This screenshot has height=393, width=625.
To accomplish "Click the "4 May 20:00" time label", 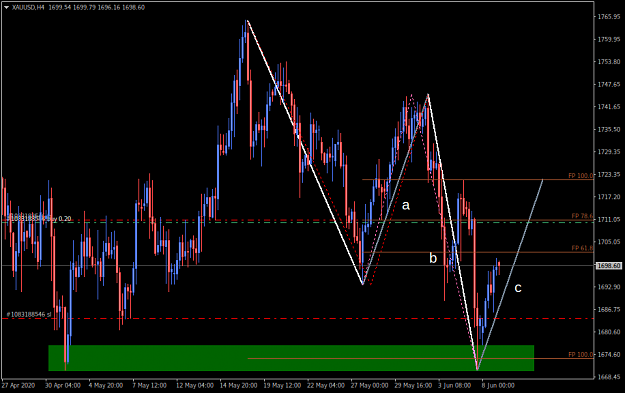I will (x=106, y=385).
